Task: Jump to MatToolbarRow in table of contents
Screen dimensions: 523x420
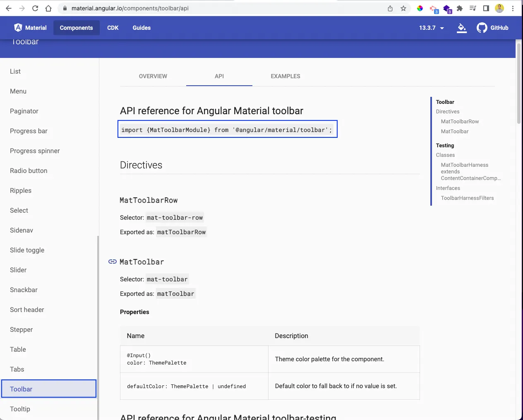Action: [x=460, y=122]
